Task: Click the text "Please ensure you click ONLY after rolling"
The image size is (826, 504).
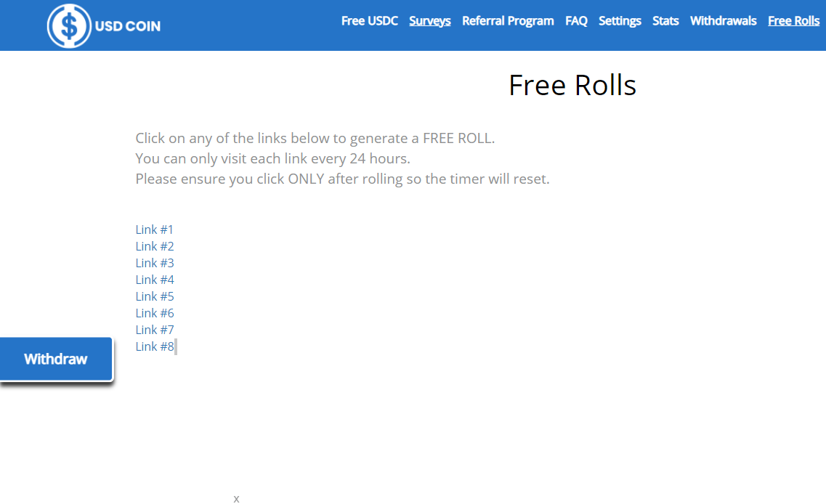Action: click(270, 179)
